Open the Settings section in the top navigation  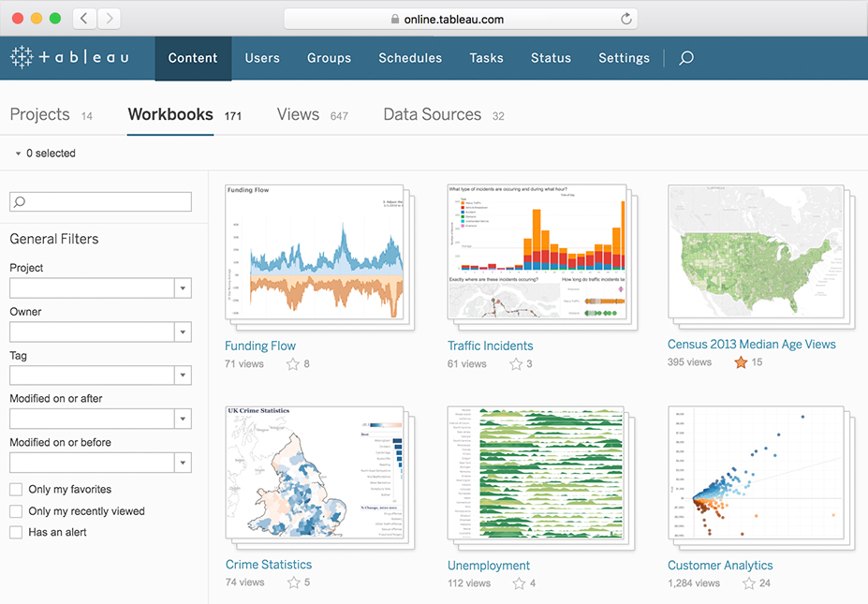tap(624, 57)
